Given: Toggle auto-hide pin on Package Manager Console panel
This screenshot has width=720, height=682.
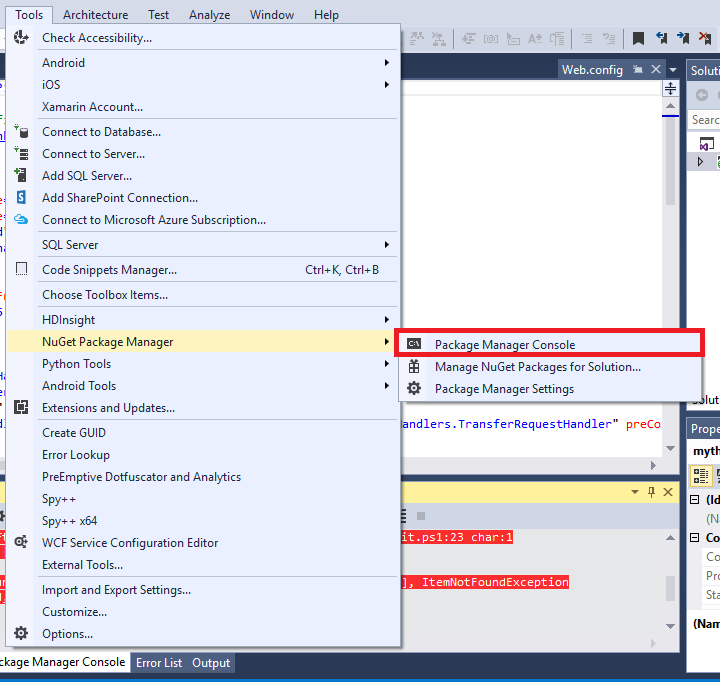Looking at the screenshot, I should coord(651,492).
